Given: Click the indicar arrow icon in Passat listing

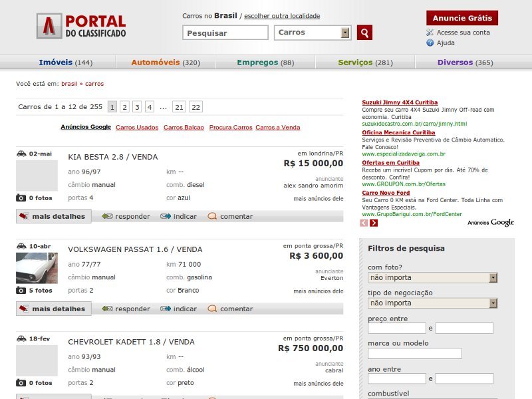Looking at the screenshot, I should pyautogui.click(x=166, y=309).
